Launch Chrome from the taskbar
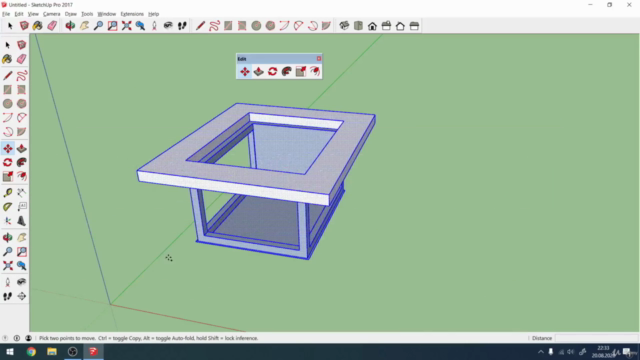The image size is (640, 360). click(31, 351)
